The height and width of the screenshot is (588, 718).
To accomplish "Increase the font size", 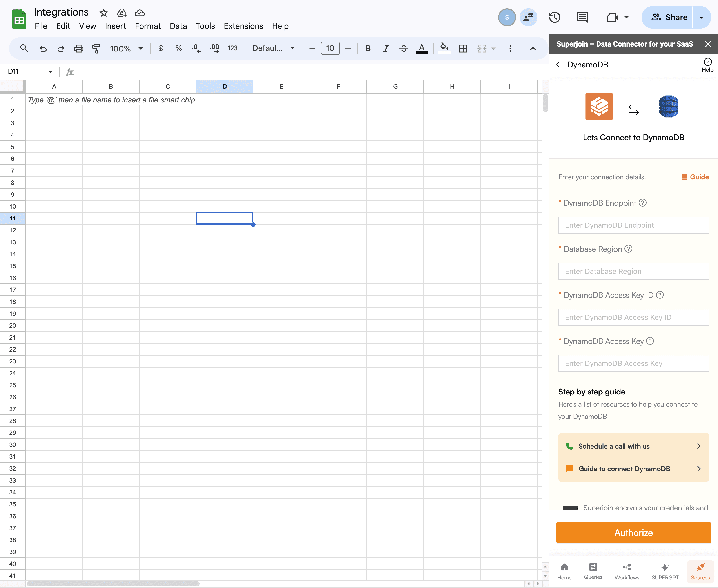I will tap(348, 48).
